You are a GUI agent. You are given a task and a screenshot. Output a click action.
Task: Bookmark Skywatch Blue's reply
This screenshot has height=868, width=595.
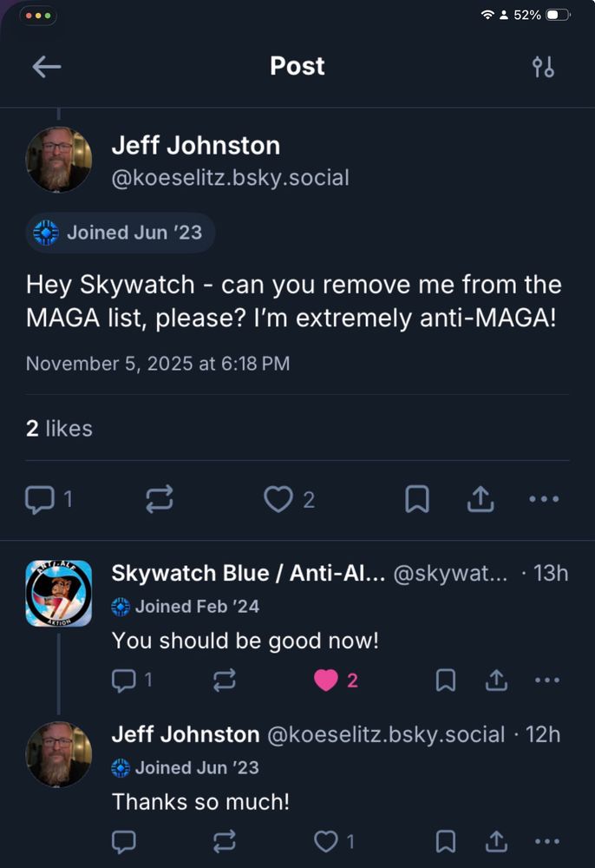pos(446,681)
